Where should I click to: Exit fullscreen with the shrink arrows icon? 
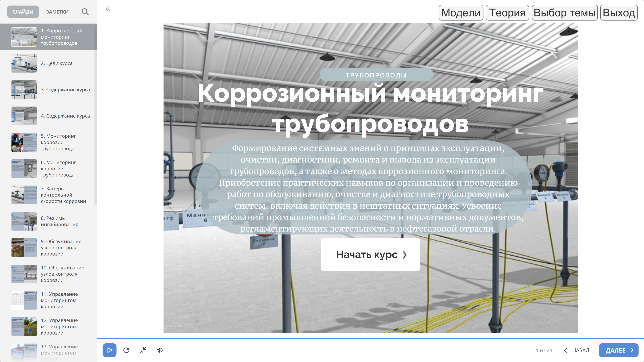click(x=143, y=350)
